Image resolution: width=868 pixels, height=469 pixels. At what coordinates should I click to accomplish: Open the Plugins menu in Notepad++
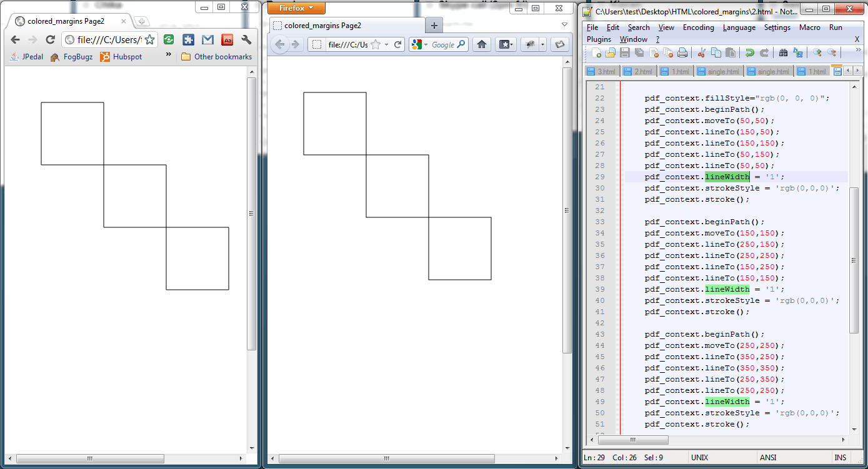[x=599, y=39]
